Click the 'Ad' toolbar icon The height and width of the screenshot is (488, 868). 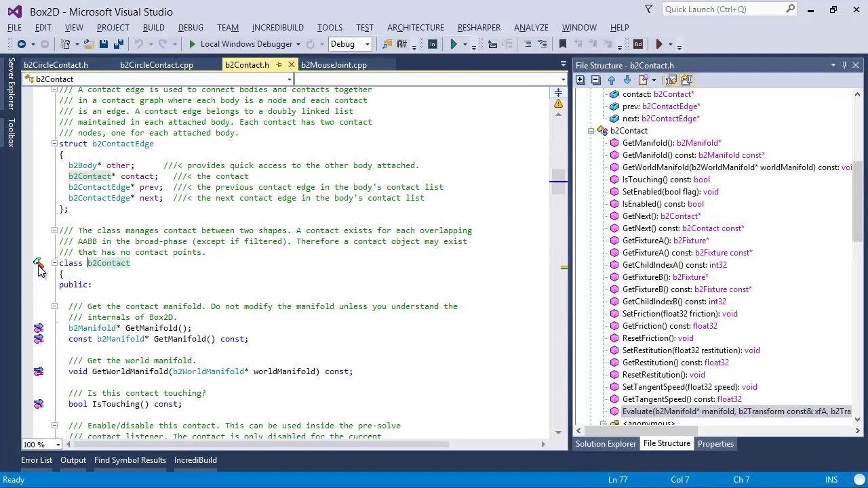638,44
